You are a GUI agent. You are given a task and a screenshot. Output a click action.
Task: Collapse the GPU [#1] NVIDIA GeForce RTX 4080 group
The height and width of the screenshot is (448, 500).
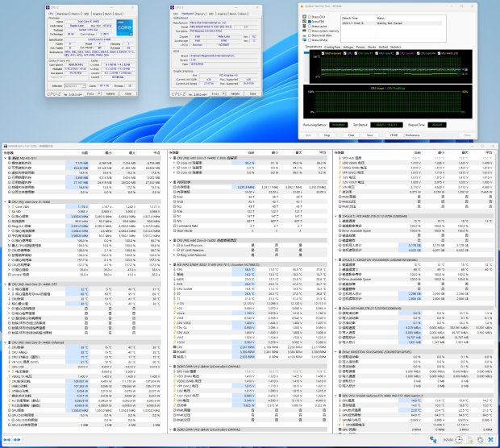[336, 396]
